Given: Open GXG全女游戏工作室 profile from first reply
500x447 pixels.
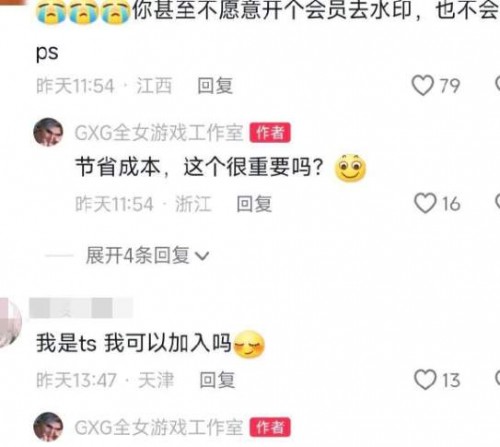Looking at the screenshot, I should [x=159, y=133].
